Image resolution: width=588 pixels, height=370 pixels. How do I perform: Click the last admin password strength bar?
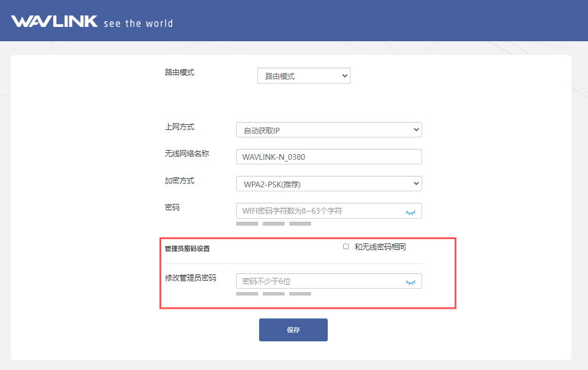coord(300,294)
